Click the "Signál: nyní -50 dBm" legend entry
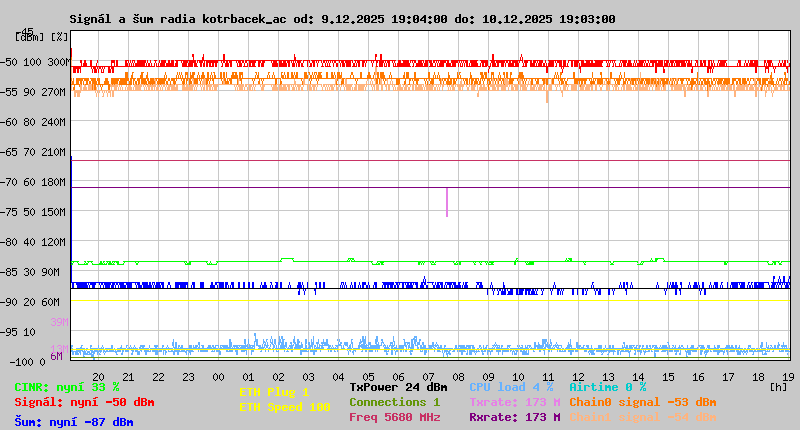The width and height of the screenshot is (800, 430). click(x=84, y=402)
